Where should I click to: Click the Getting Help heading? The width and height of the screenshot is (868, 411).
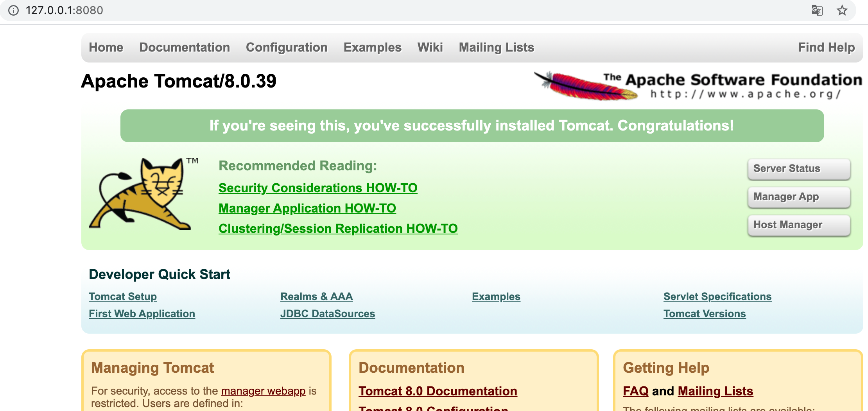pyautogui.click(x=666, y=368)
